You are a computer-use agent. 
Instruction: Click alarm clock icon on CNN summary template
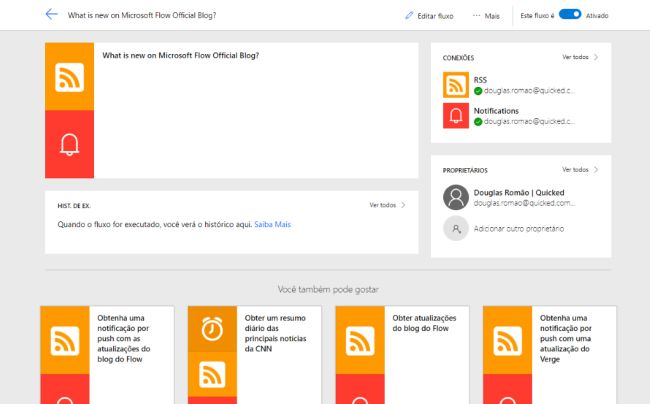(x=212, y=329)
